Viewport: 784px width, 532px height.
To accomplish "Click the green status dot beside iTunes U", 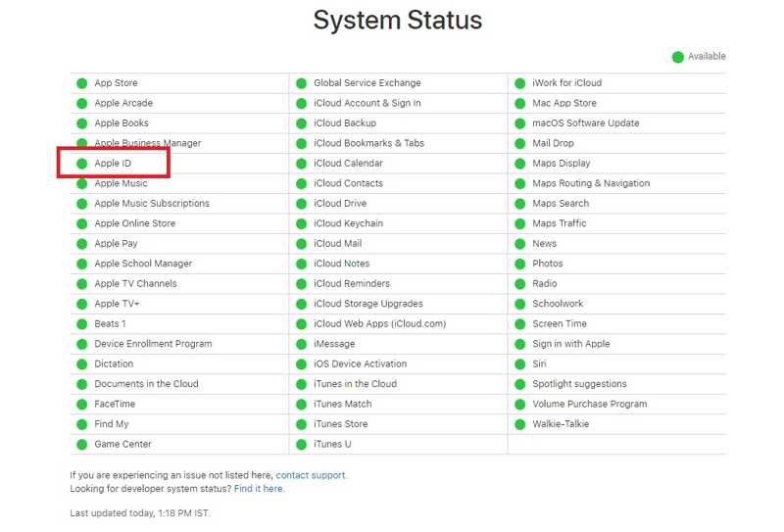I will [301, 444].
